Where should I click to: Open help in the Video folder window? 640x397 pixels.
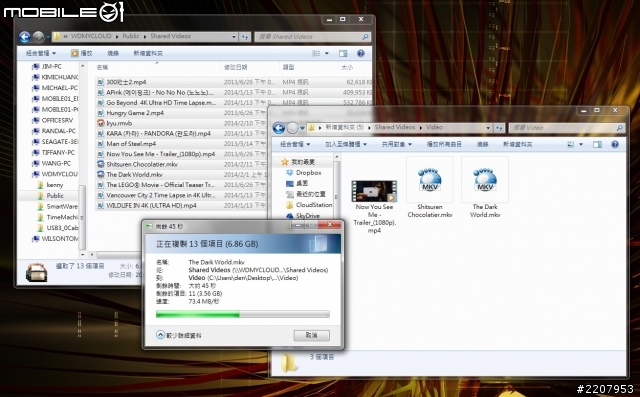pyautogui.click(x=615, y=144)
